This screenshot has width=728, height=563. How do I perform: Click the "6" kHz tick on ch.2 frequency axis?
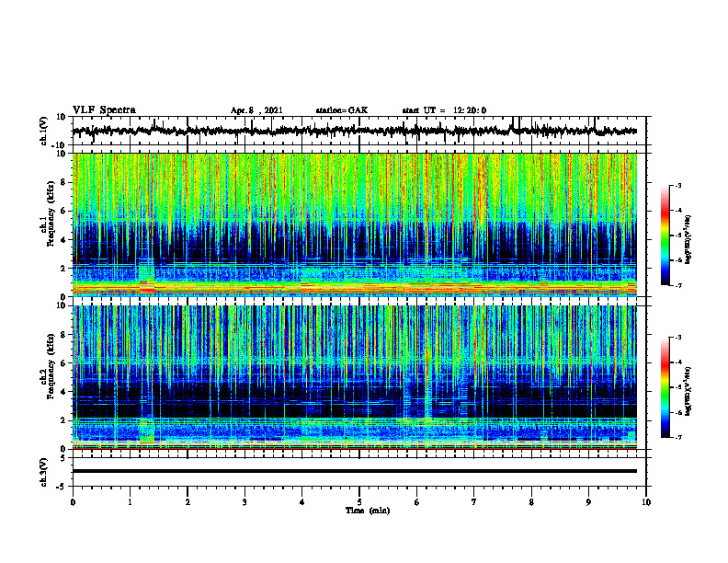[63, 363]
